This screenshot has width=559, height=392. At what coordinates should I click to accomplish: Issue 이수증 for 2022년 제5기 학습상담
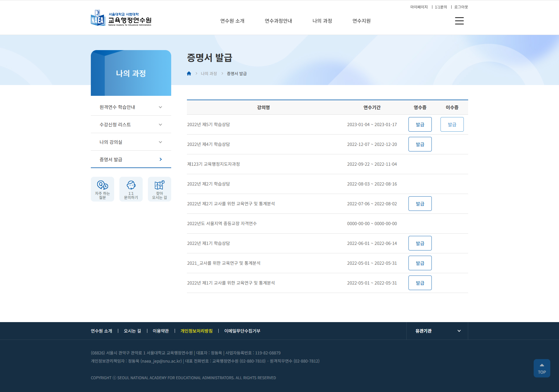click(452, 124)
